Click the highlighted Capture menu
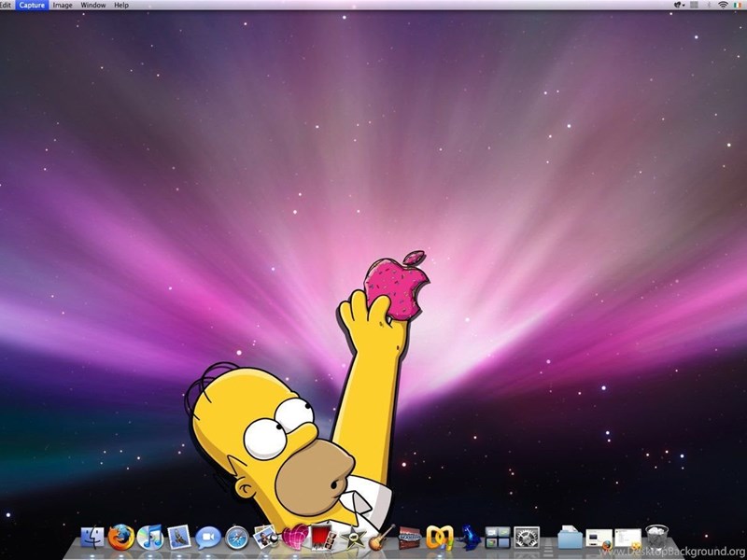 tap(32, 5)
